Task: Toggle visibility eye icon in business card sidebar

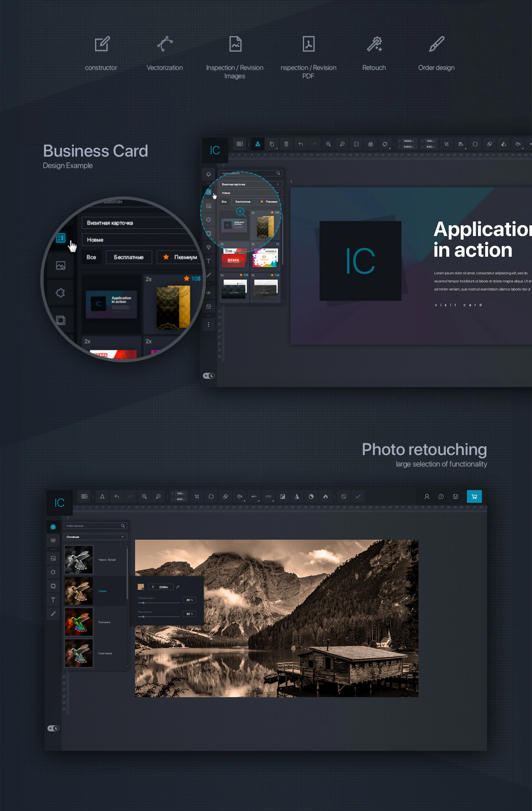Action: click(209, 293)
